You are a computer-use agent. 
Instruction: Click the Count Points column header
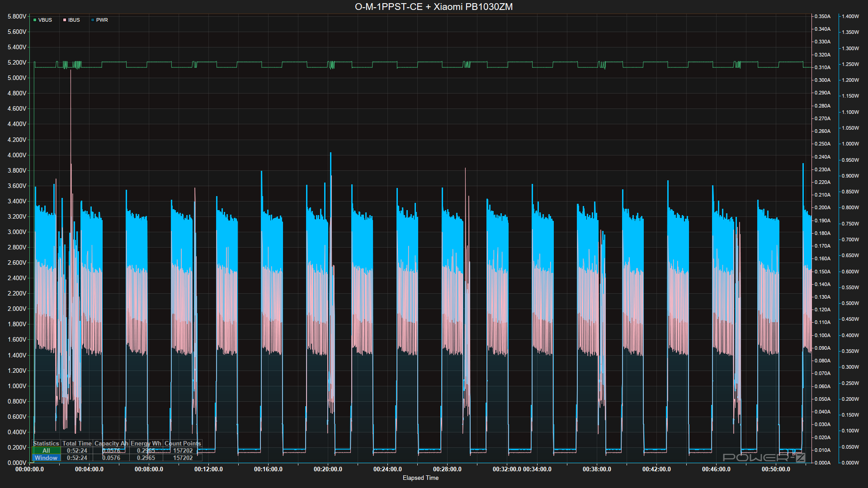[x=183, y=443]
